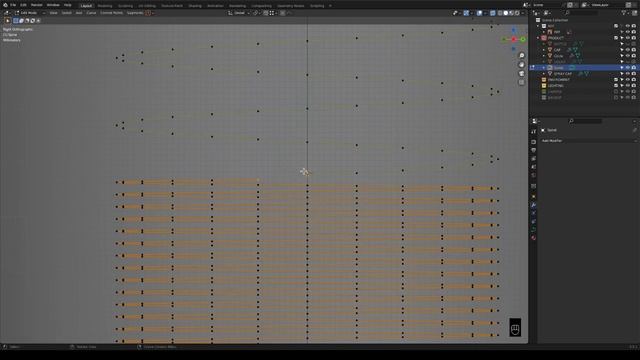Image resolution: width=640 pixels, height=360 pixels.
Task: Click the fourth selection mode icon (invert)
Action: tap(33, 20)
